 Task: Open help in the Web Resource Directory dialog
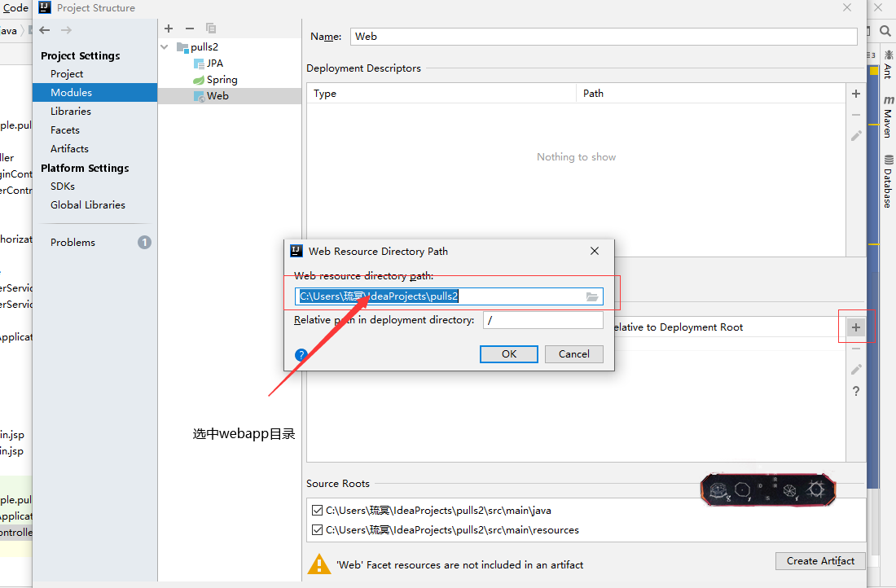(x=301, y=355)
